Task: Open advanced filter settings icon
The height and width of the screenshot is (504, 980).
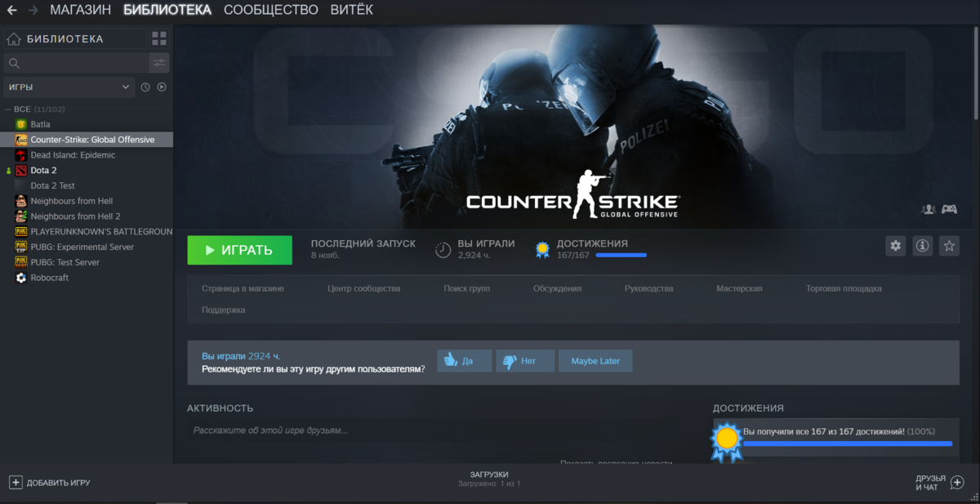Action: point(159,63)
